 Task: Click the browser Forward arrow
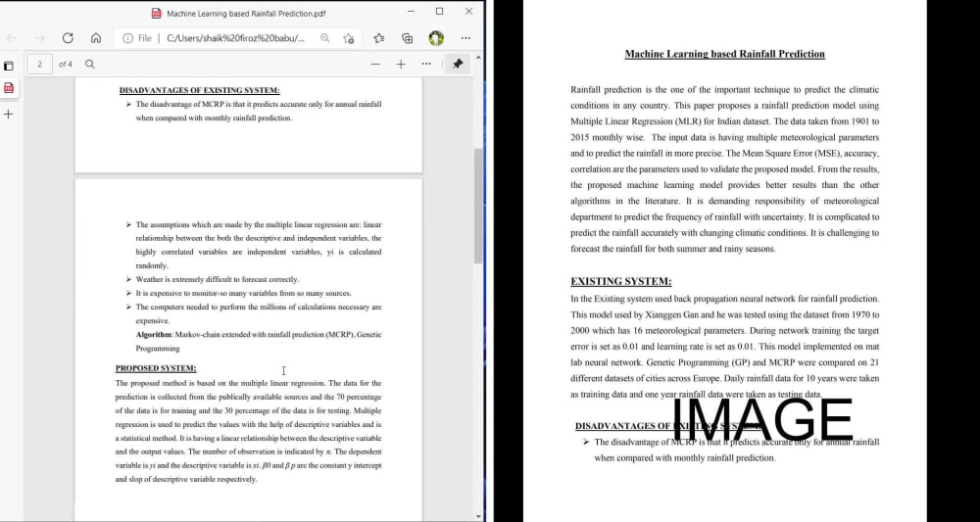pos(39,38)
